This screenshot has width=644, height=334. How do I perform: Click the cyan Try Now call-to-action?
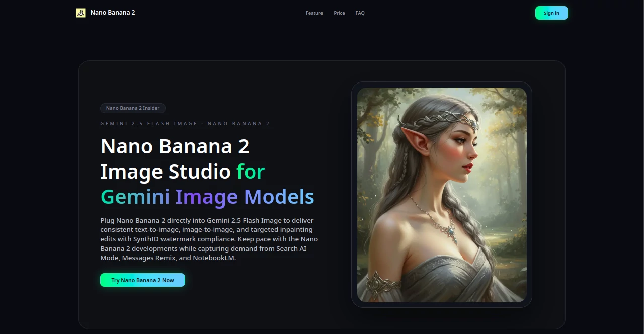tap(142, 280)
